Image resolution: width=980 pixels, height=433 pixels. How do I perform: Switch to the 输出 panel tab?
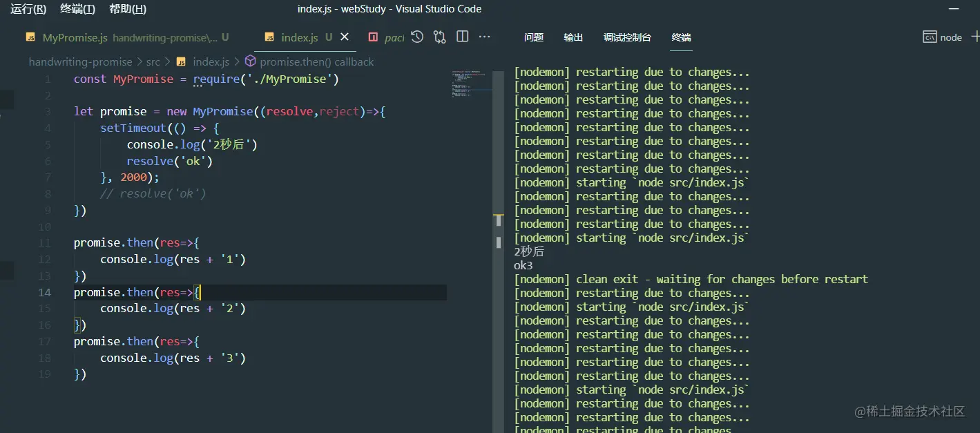(573, 37)
